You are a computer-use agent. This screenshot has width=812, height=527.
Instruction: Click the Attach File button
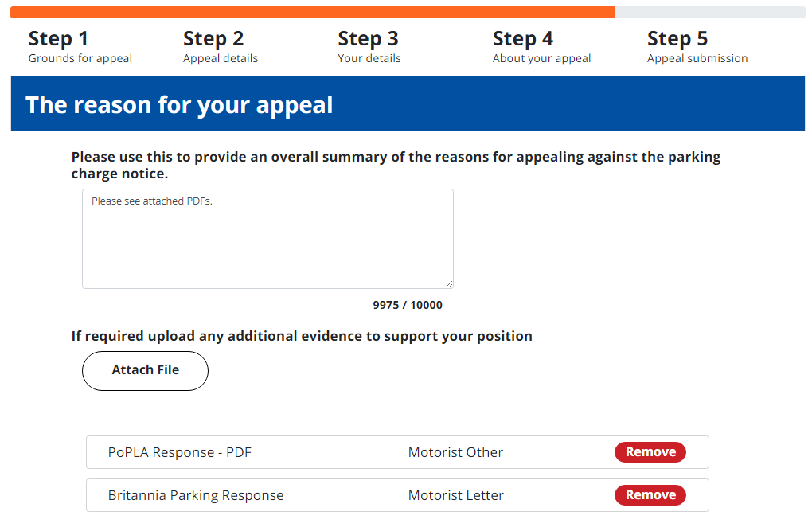pos(145,371)
